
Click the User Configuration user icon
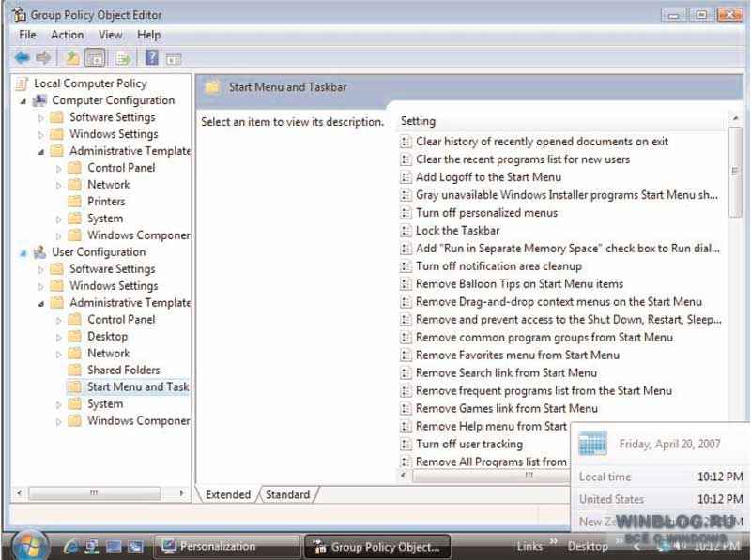tap(39, 252)
